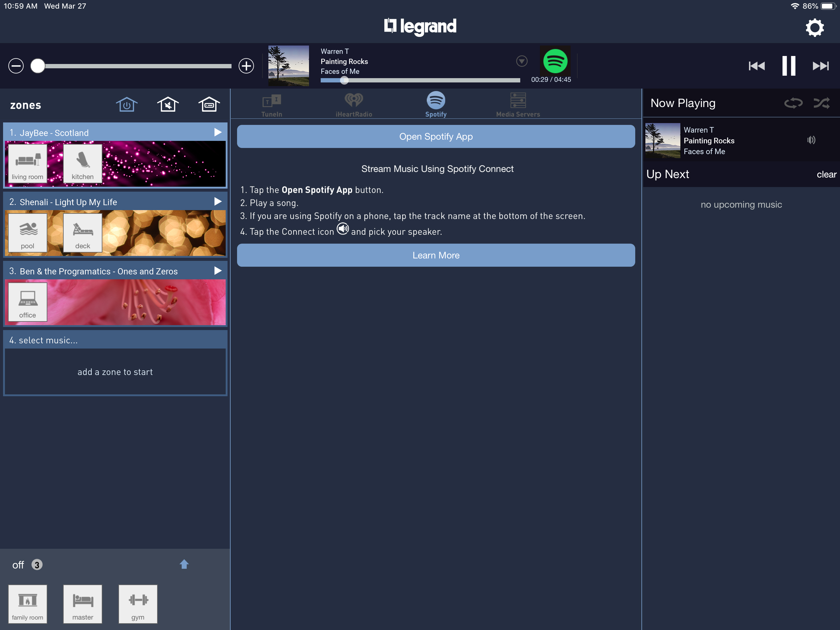Switch to the TuneIn source tab

(271, 105)
